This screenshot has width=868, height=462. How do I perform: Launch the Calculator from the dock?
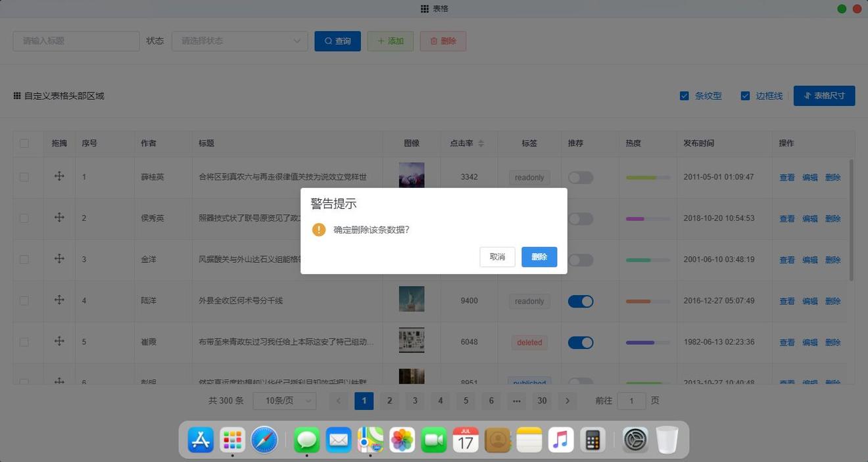(592, 440)
